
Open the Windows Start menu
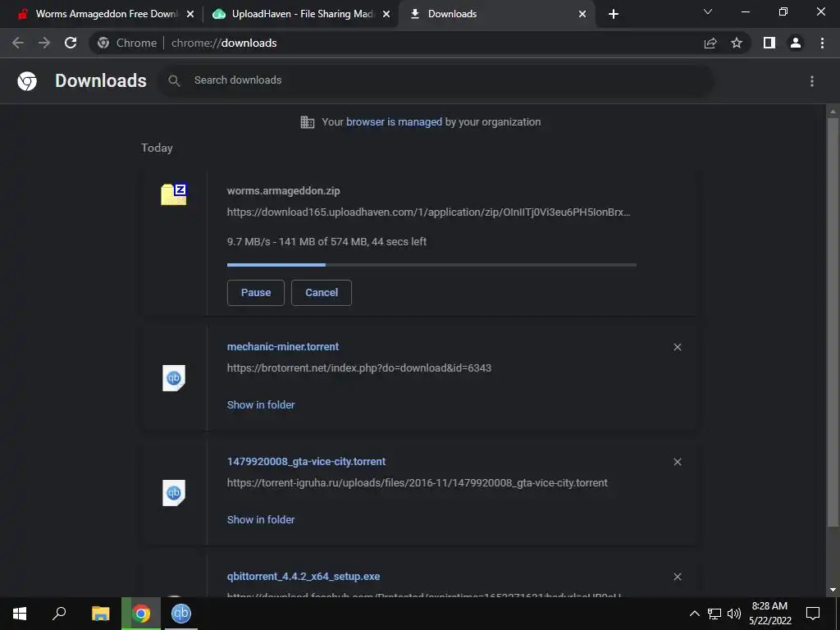[20, 614]
